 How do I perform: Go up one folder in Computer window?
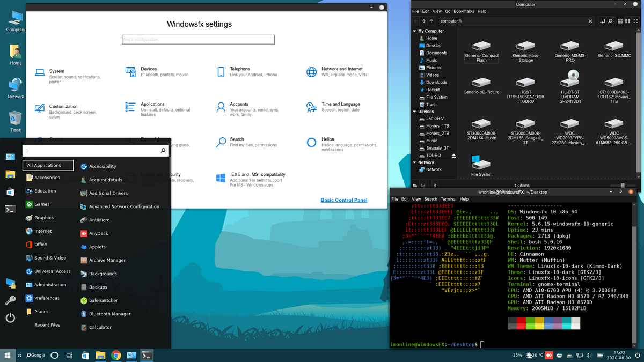click(x=431, y=21)
